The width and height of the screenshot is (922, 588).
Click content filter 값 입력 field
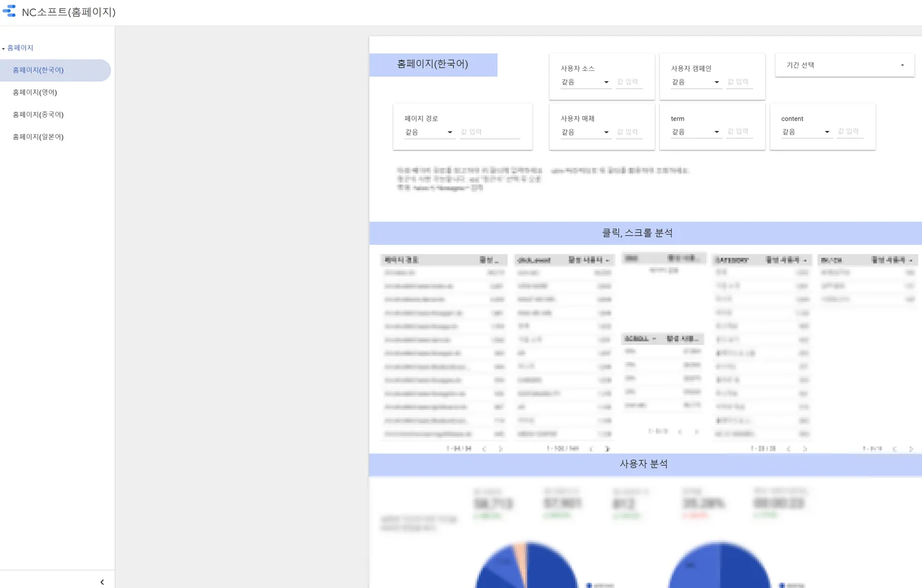tap(850, 132)
